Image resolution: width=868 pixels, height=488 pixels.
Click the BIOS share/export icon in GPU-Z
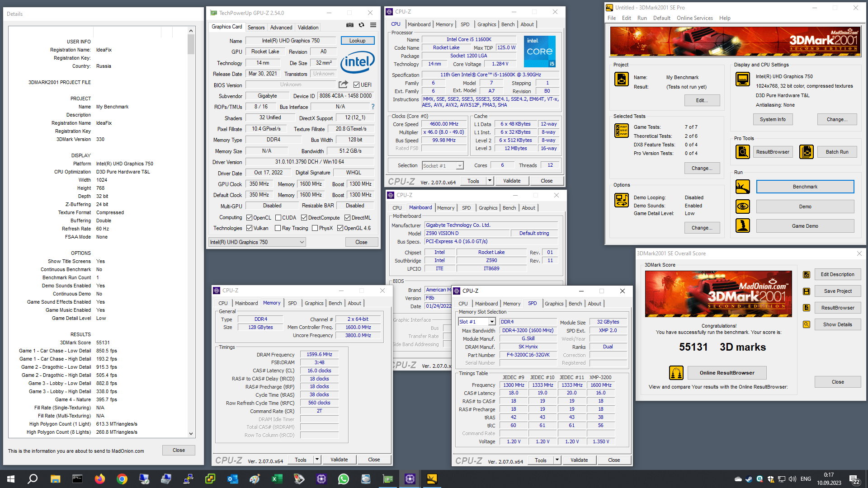(344, 84)
